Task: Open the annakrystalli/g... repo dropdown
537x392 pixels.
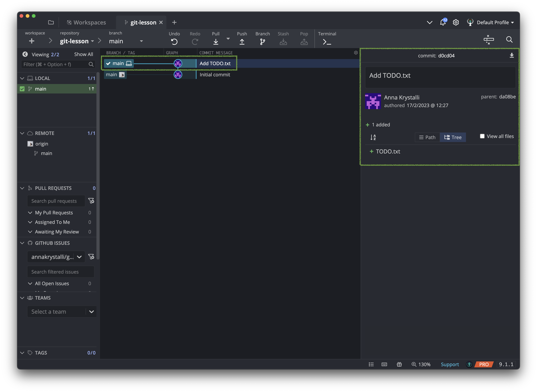Action: click(56, 257)
